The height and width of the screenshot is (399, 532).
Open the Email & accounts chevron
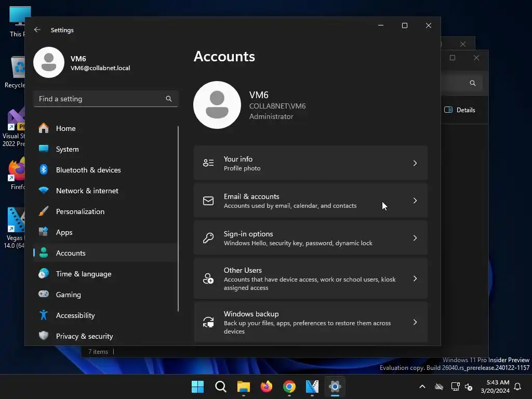tap(415, 201)
